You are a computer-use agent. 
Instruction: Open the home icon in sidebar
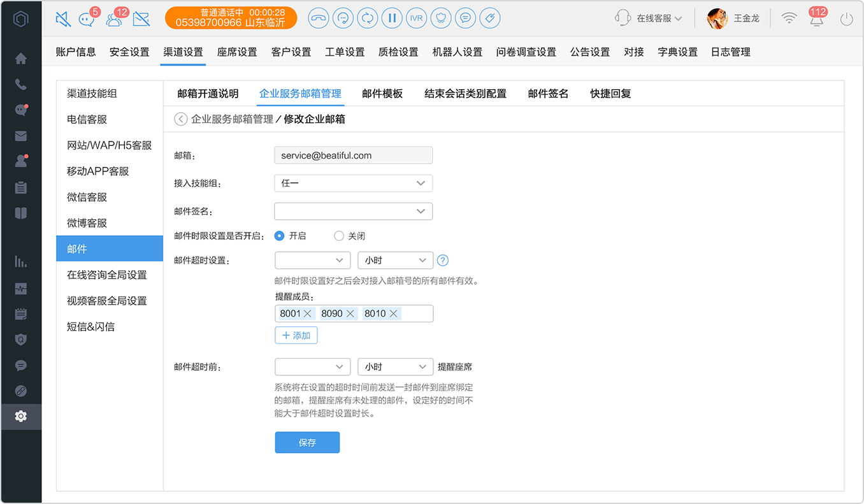click(x=21, y=59)
